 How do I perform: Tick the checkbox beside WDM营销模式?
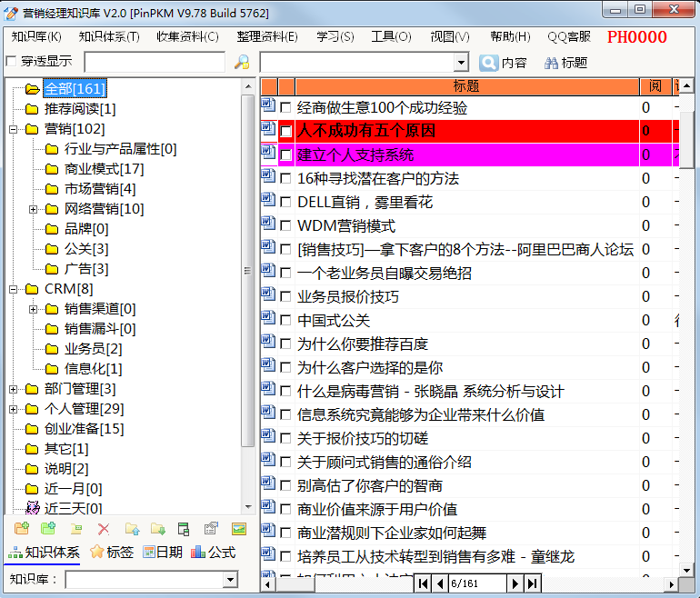pyautogui.click(x=285, y=226)
